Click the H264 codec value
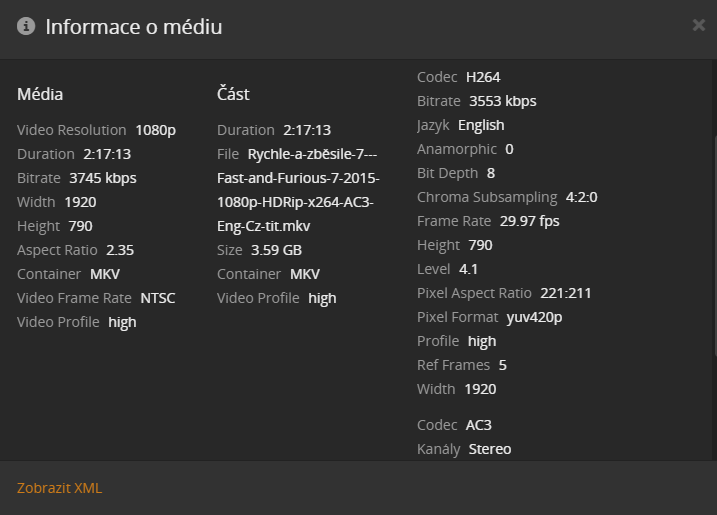The height and width of the screenshot is (515, 717). point(483,77)
